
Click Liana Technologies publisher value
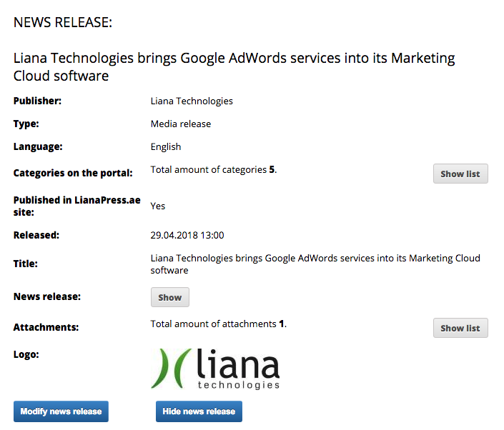192,101
